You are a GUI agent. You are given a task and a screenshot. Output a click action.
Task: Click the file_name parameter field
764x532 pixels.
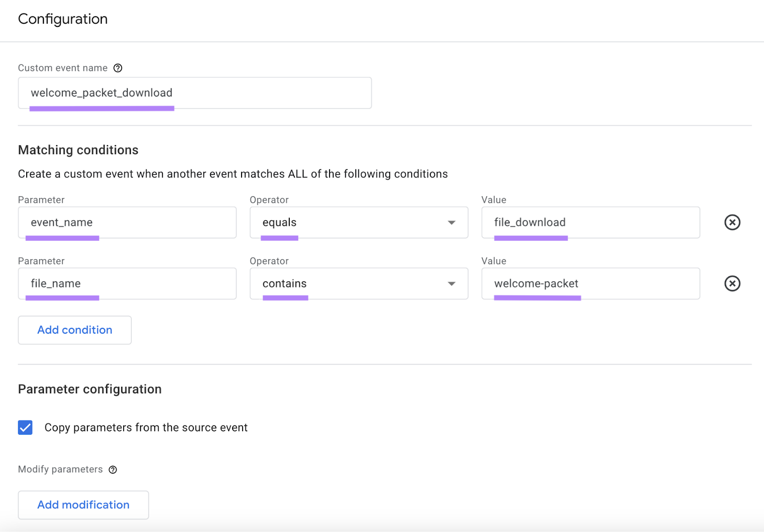point(127,283)
